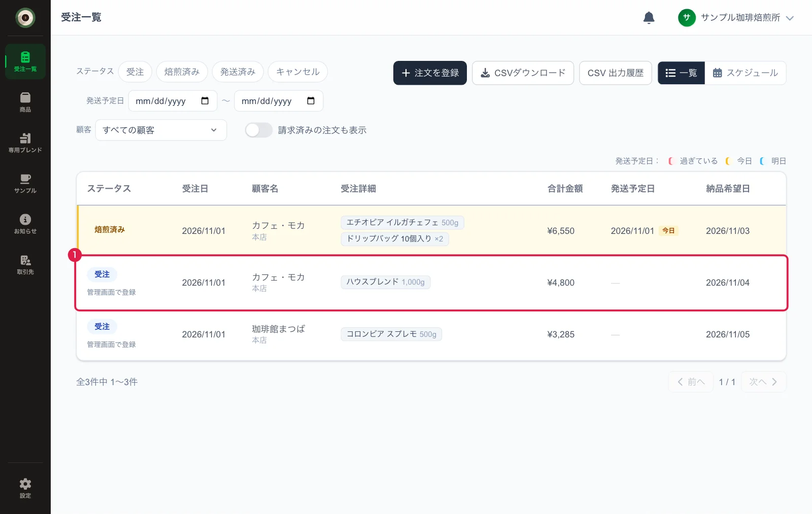This screenshot has height=514, width=812.
Task: Switch to スケジュール view
Action: (x=745, y=73)
